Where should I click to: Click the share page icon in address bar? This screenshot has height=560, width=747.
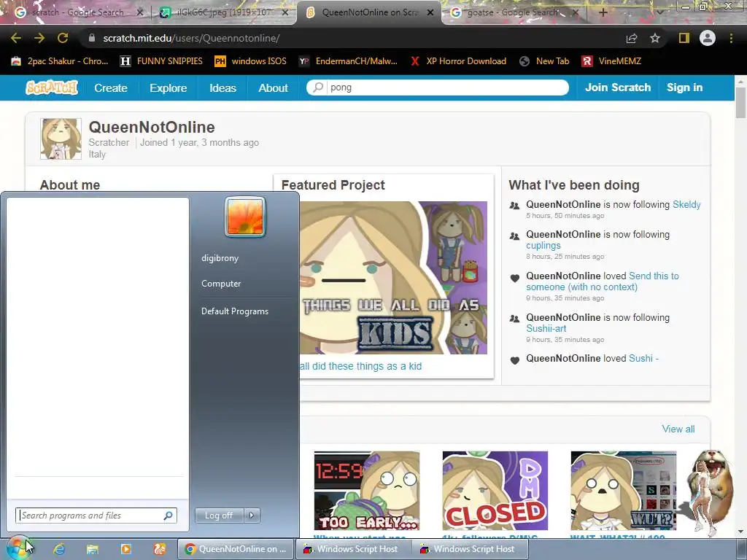click(x=632, y=38)
